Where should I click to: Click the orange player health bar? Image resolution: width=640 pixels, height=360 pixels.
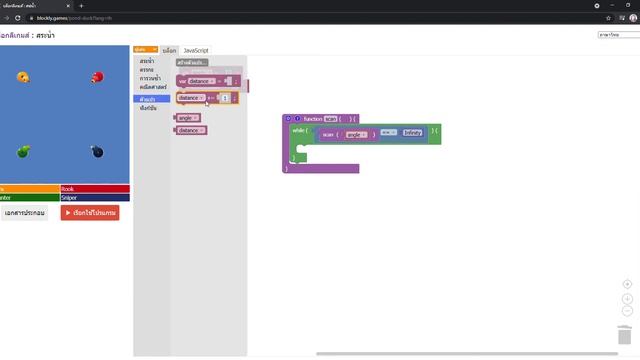pyautogui.click(x=30, y=189)
